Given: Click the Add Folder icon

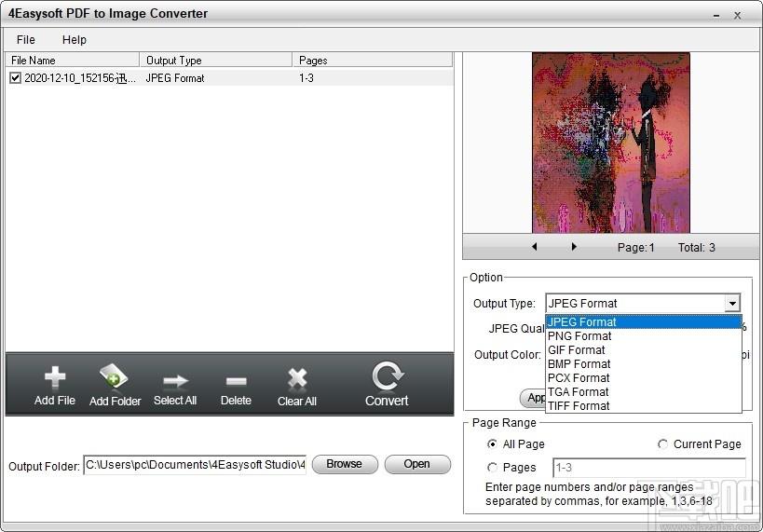Looking at the screenshot, I should pyautogui.click(x=114, y=377).
